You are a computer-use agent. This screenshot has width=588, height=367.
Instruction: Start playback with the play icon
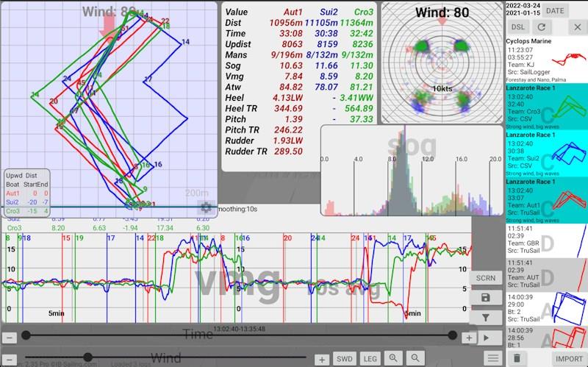[487, 338]
